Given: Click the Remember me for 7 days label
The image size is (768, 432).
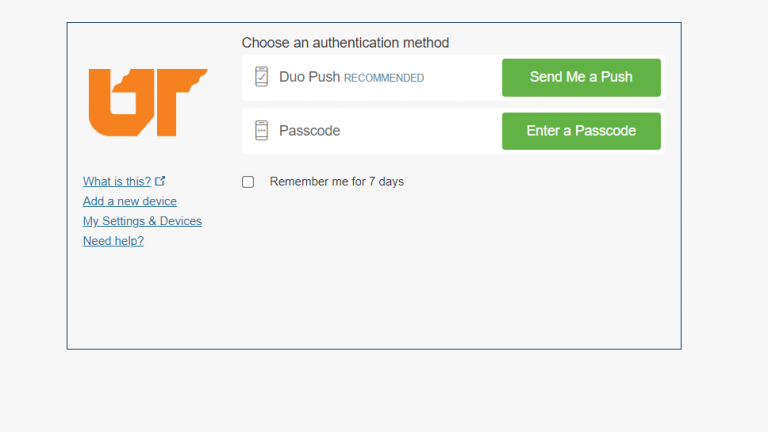Looking at the screenshot, I should 336,182.
